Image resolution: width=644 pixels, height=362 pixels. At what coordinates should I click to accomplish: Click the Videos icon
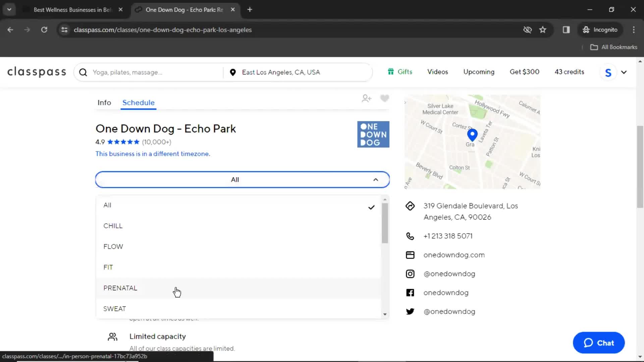pyautogui.click(x=437, y=72)
